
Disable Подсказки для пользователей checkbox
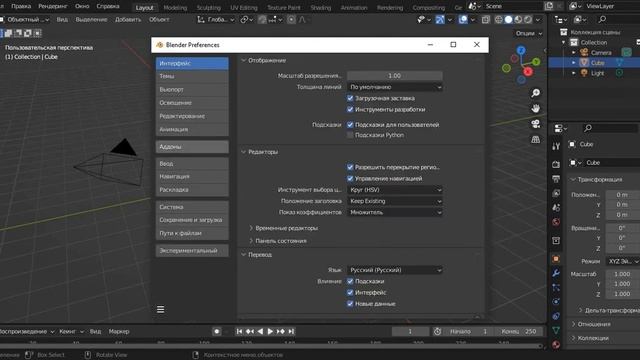coord(350,124)
